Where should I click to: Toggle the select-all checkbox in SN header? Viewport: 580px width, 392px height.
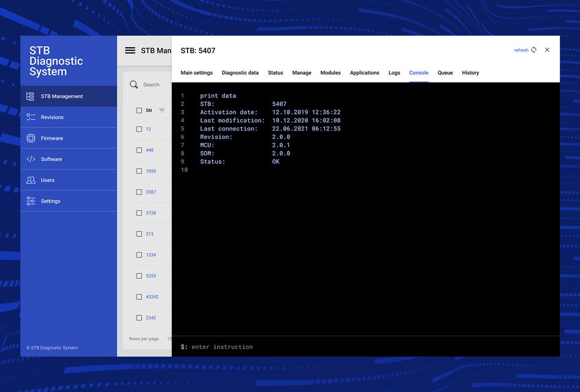pos(139,111)
